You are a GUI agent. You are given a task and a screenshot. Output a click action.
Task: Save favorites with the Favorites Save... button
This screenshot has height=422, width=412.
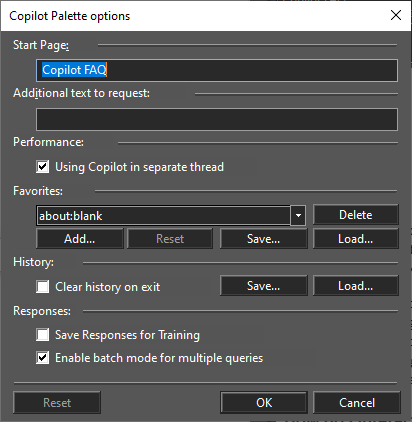[x=263, y=239]
